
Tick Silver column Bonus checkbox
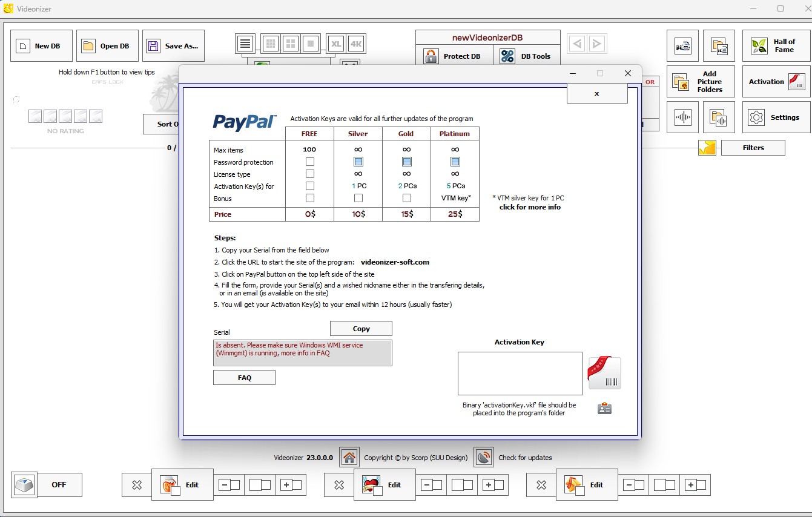pos(358,198)
